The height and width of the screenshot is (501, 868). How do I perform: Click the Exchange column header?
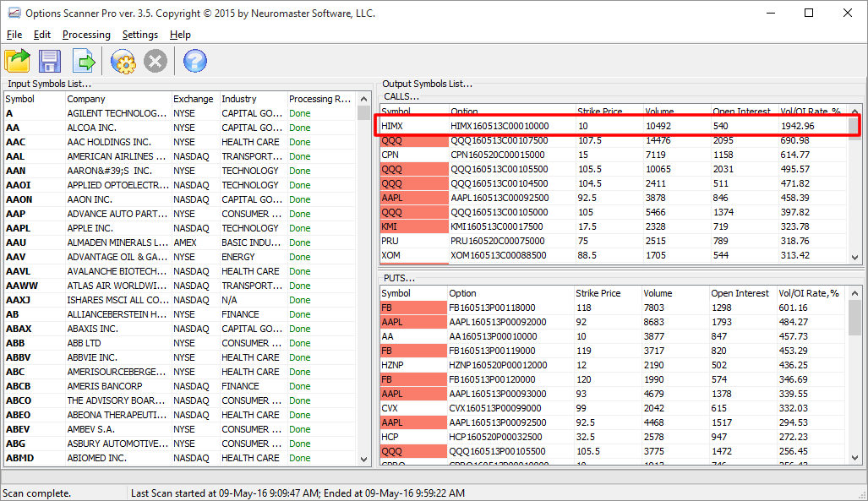(x=195, y=99)
